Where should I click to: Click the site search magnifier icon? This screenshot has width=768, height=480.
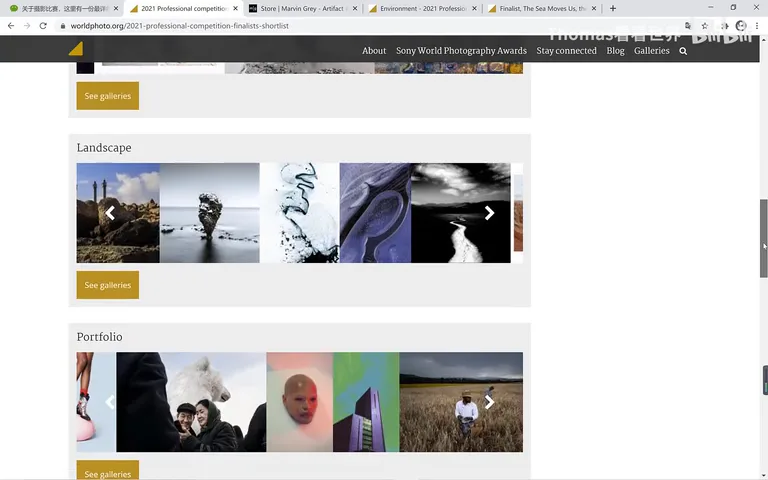click(x=683, y=51)
